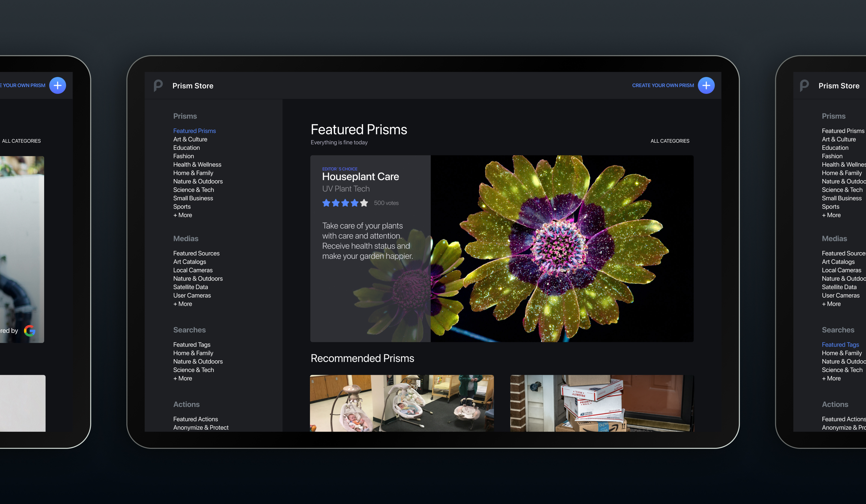Select Nature & Outdoors under Medias, center sidebar
The width and height of the screenshot is (866, 504).
point(198,278)
